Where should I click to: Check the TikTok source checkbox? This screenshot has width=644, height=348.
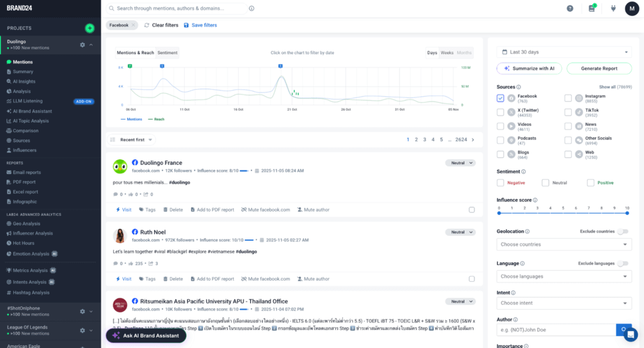pos(568,112)
